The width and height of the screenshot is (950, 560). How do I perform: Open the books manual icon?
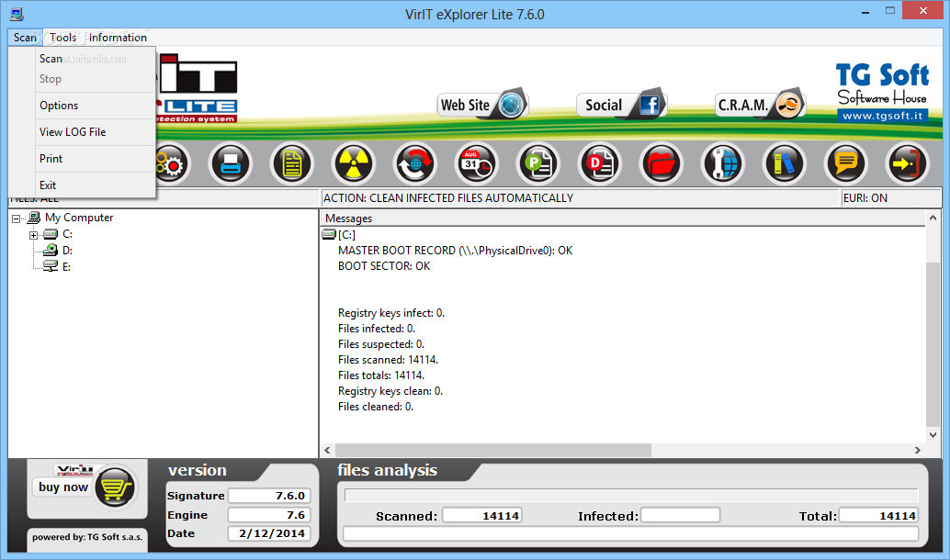click(784, 163)
